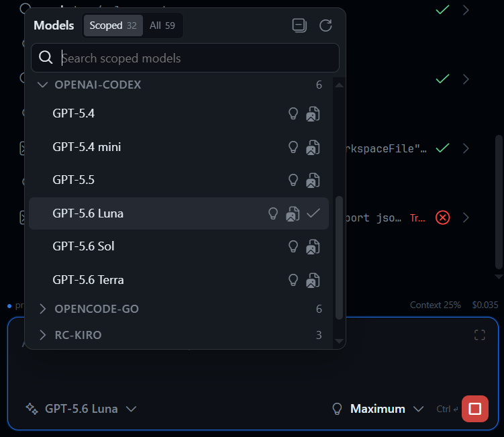The width and height of the screenshot is (504, 437).
Task: Select the GPT-5.4 model
Action: 179,113
